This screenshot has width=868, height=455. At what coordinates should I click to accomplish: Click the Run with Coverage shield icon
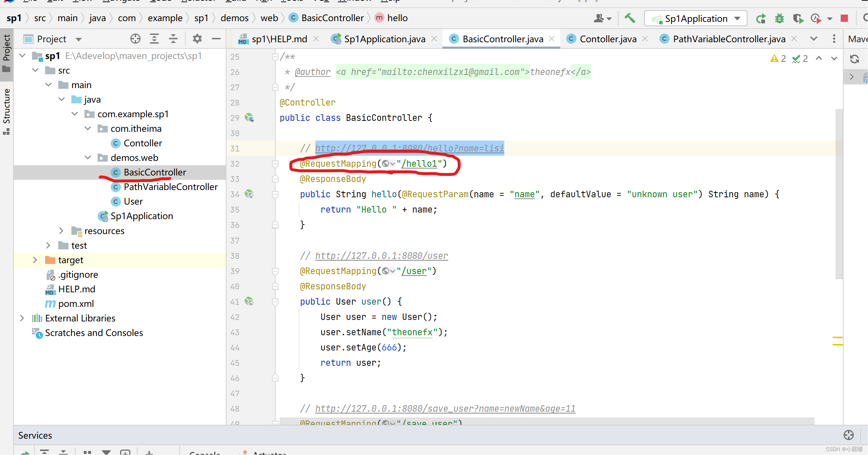point(798,18)
